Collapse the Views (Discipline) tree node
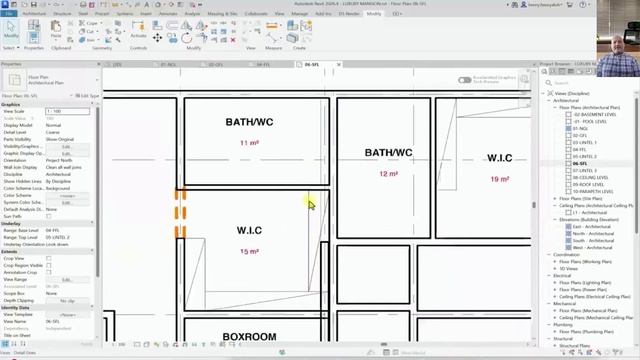 543,93
